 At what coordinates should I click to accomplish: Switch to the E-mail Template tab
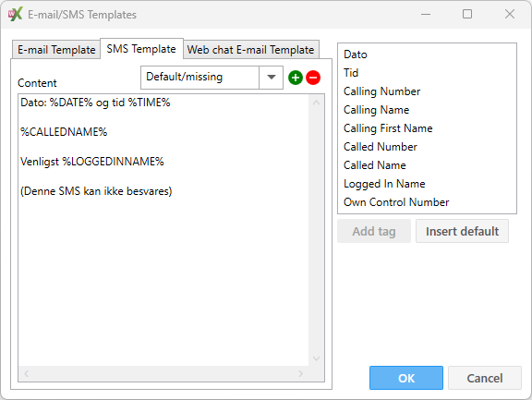coord(56,50)
